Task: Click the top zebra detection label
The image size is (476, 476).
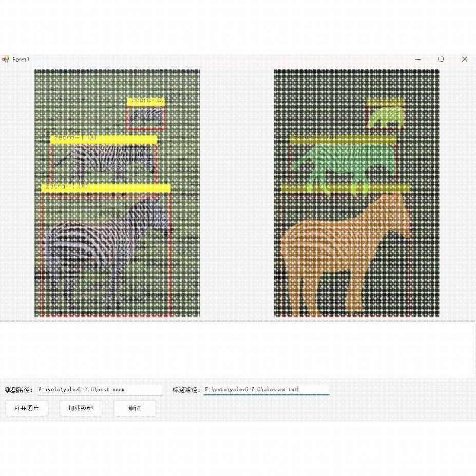Action: point(145,102)
